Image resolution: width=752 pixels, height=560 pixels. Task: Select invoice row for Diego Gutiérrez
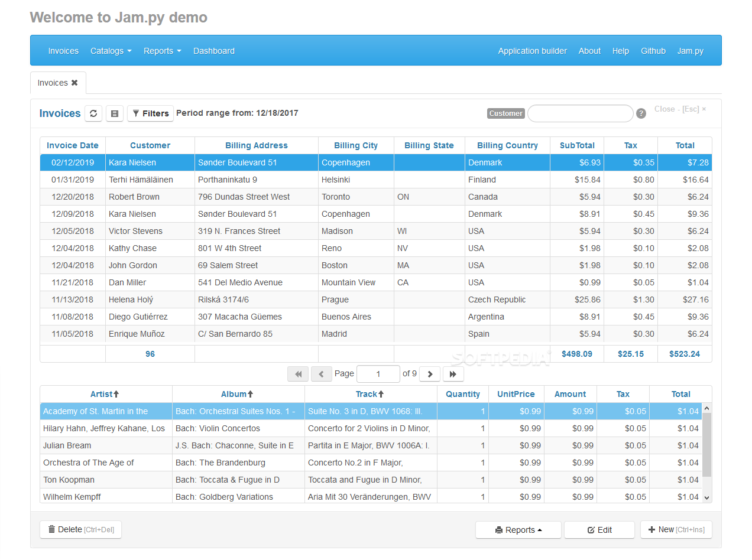376,317
